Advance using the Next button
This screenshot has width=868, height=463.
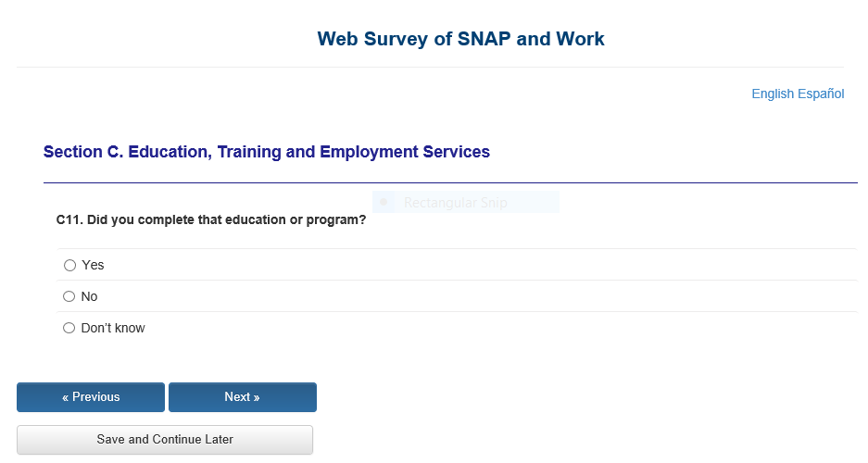tap(242, 396)
